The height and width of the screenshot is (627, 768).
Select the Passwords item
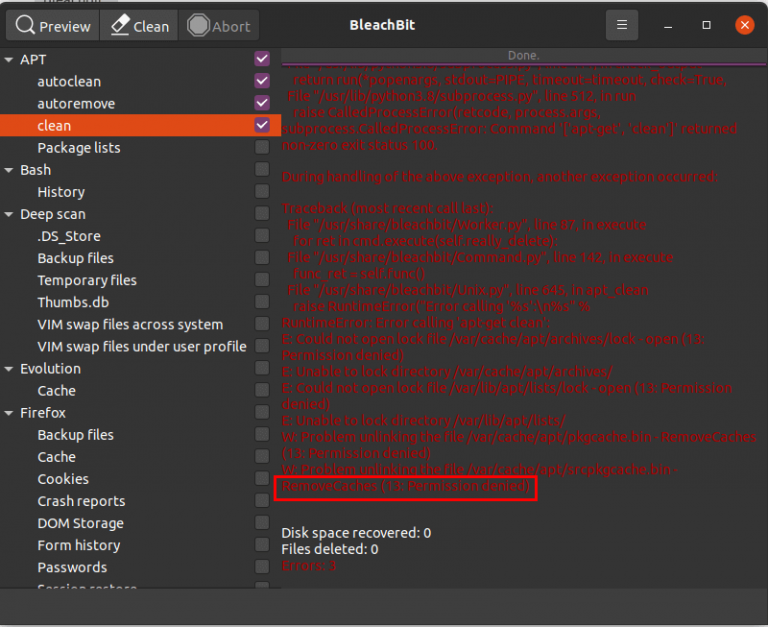click(x=72, y=567)
